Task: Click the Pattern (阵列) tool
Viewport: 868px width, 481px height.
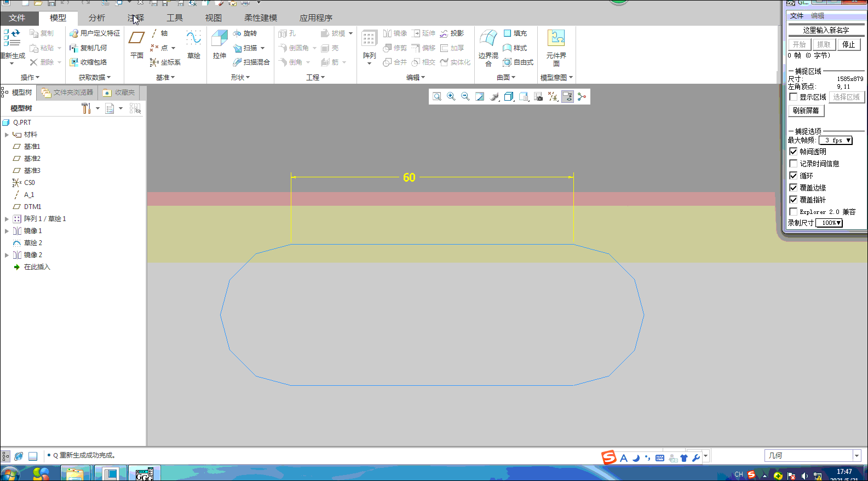Action: point(369,45)
